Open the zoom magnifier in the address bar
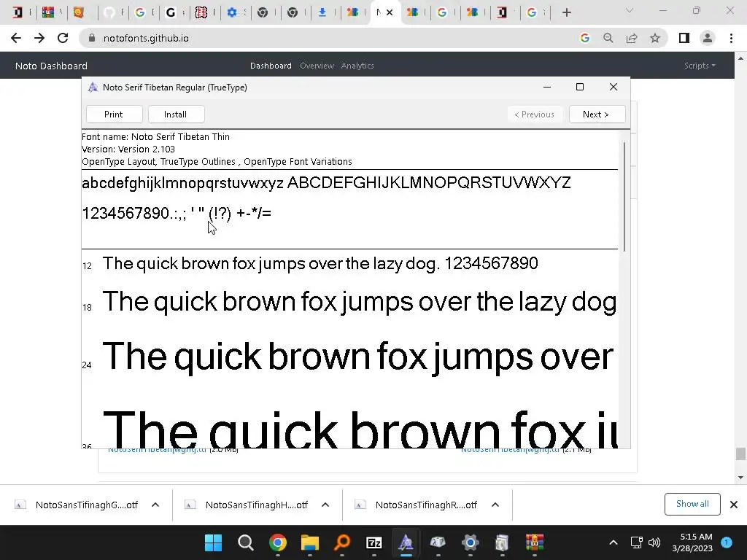Image resolution: width=747 pixels, height=560 pixels. point(608,38)
